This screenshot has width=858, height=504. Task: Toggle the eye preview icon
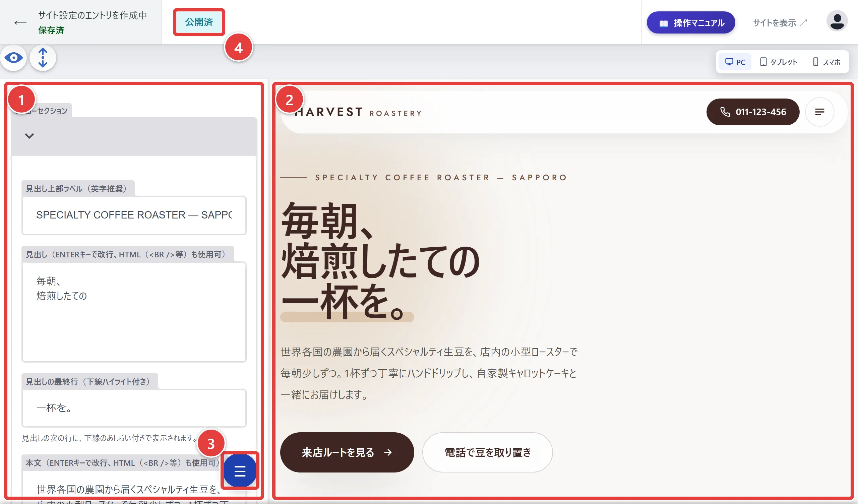click(14, 58)
